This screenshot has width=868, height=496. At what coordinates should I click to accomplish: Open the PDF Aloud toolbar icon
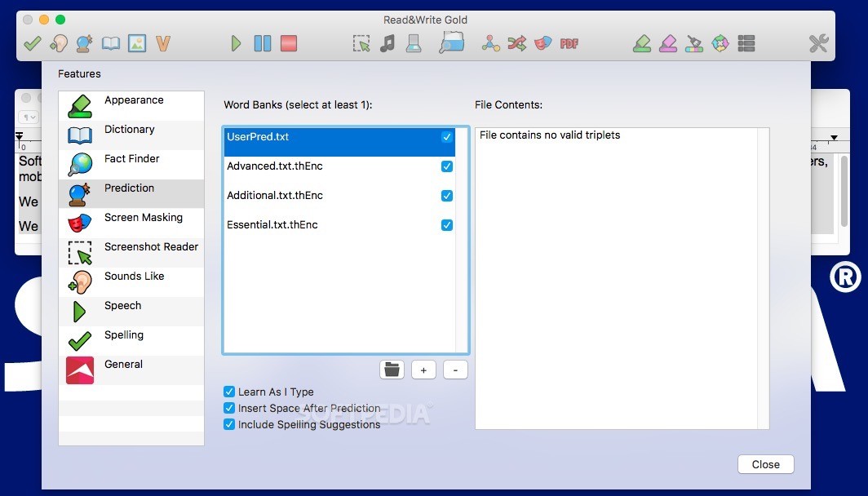click(x=569, y=43)
